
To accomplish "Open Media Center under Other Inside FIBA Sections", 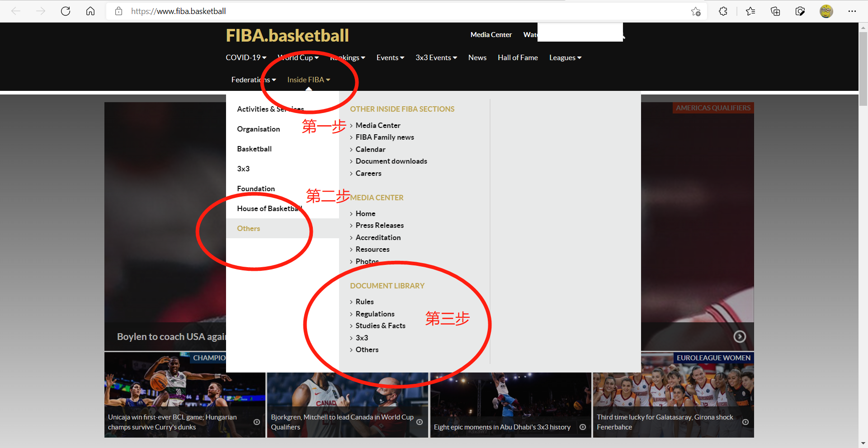I will point(378,125).
